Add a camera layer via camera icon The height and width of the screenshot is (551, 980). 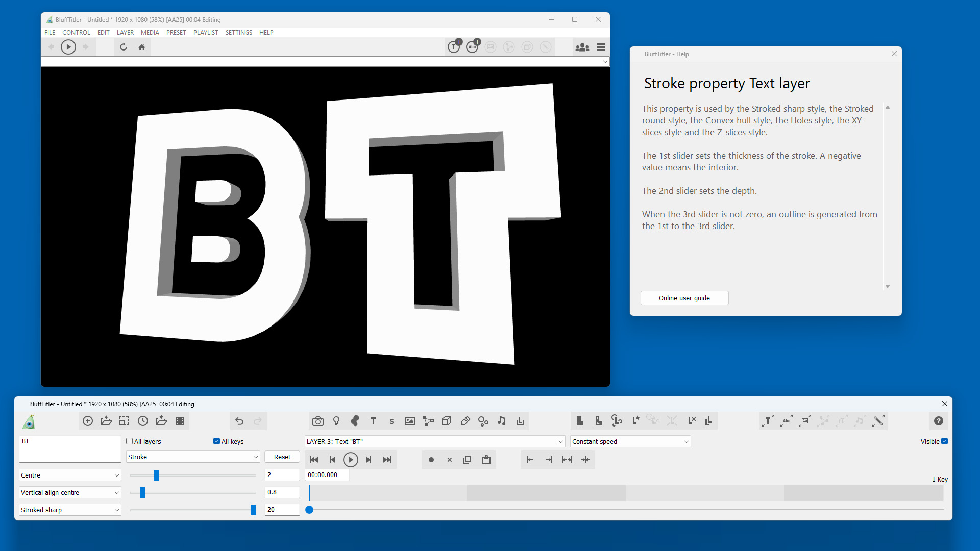pyautogui.click(x=317, y=421)
